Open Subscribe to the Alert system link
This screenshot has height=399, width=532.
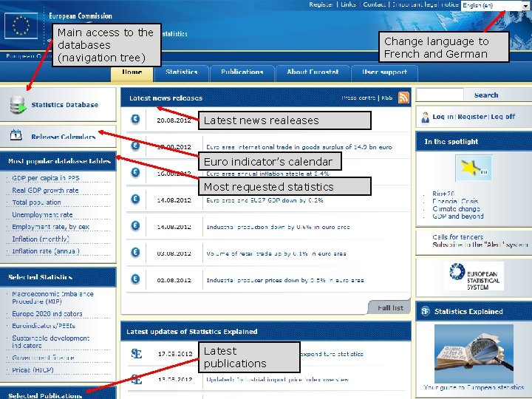(480, 245)
